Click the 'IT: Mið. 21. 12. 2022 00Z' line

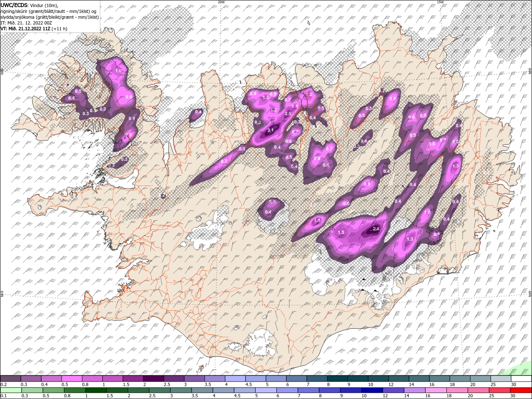tap(27, 22)
